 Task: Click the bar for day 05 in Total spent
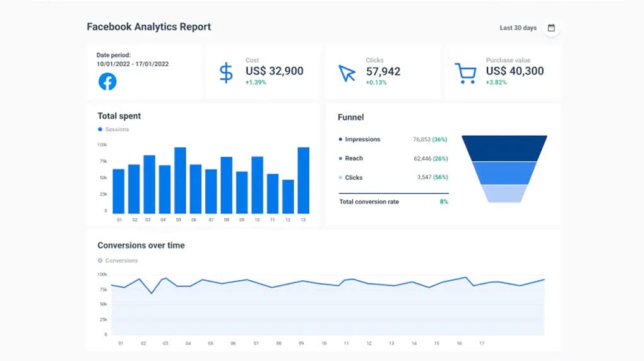coord(180,180)
